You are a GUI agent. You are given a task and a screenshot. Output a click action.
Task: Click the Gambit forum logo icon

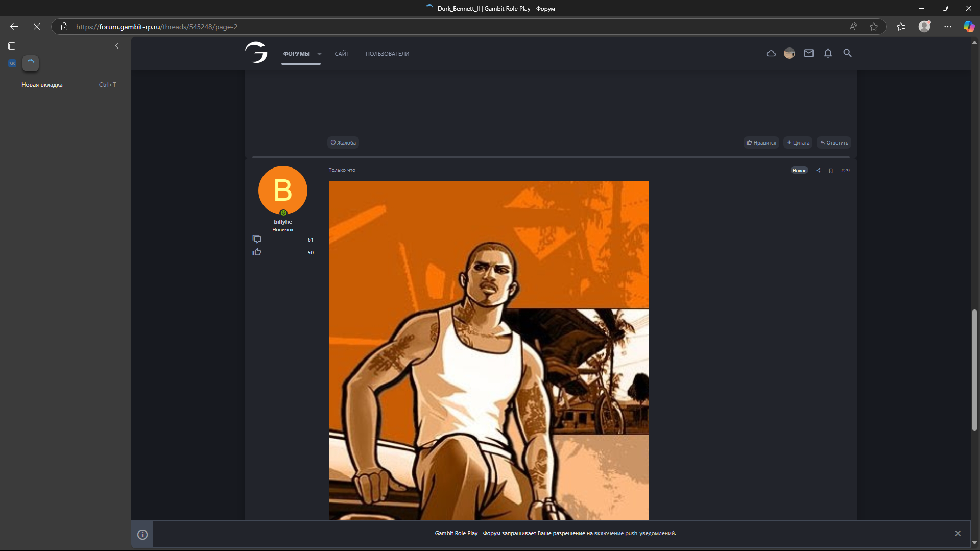256,53
